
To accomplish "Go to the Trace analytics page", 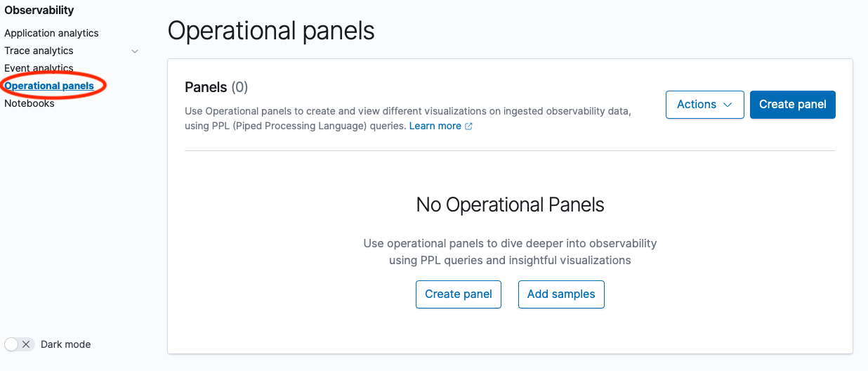I will coord(39,51).
